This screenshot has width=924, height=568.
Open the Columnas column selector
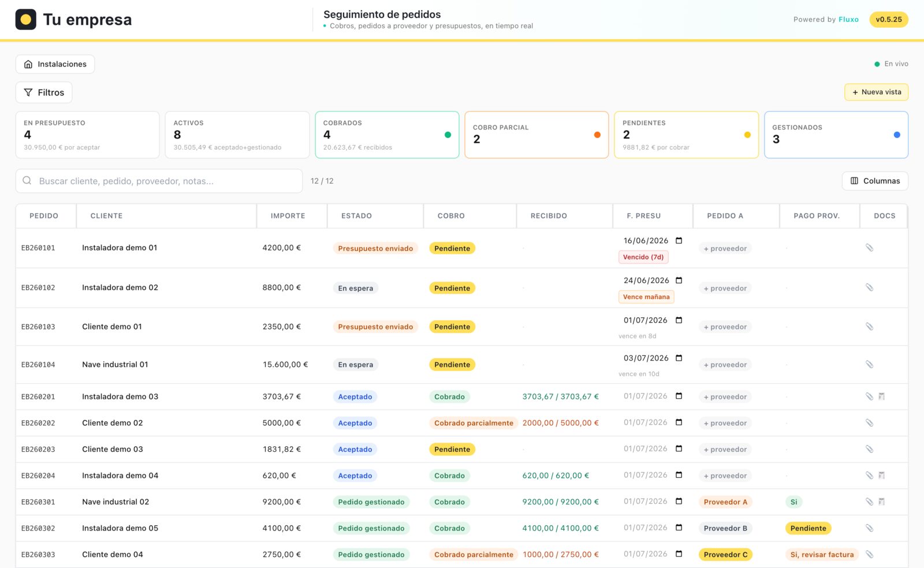click(875, 181)
